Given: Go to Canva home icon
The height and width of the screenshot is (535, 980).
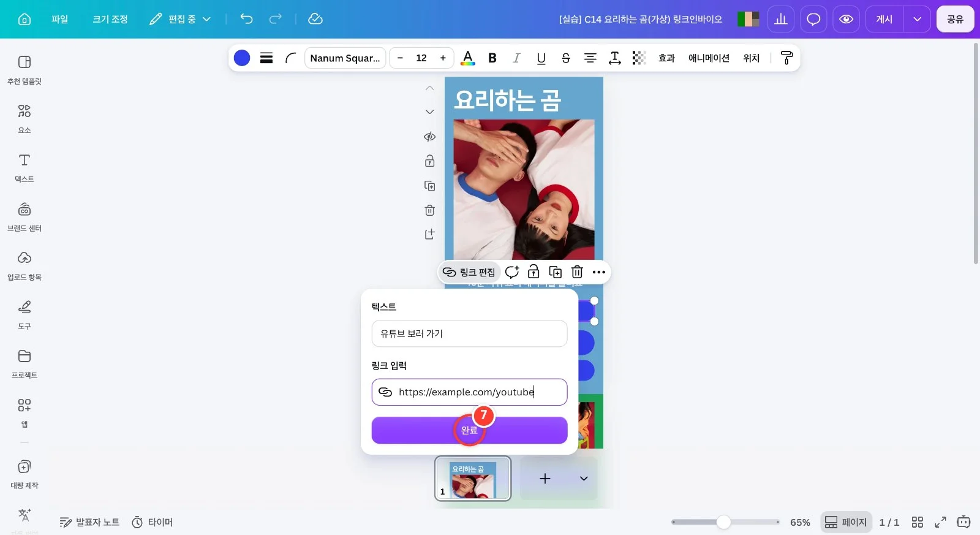Looking at the screenshot, I should 24,19.
